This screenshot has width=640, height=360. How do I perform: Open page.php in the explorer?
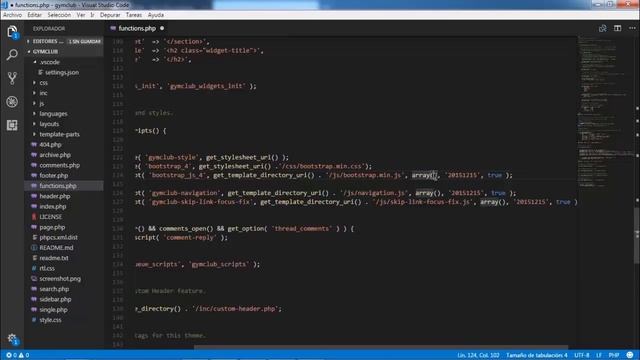pyautogui.click(x=64, y=227)
